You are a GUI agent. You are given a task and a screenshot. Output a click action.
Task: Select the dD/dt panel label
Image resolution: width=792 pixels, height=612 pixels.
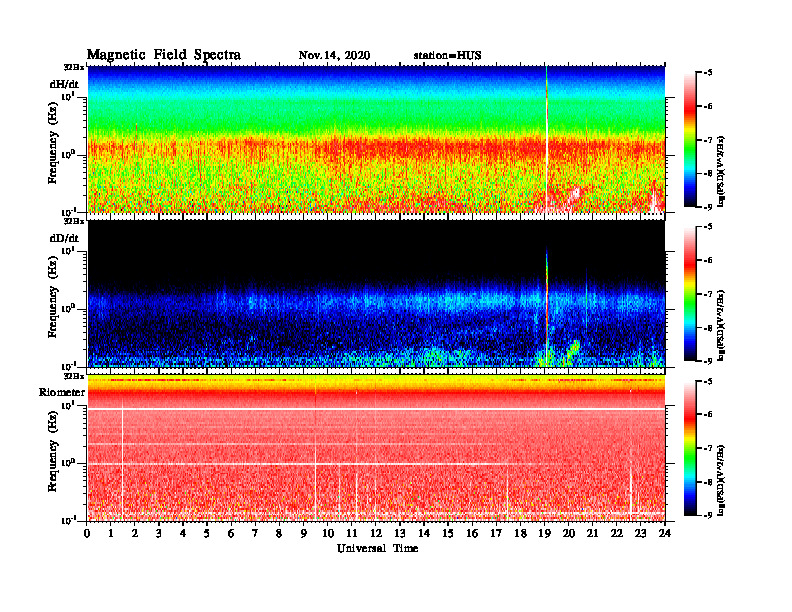pos(64,238)
